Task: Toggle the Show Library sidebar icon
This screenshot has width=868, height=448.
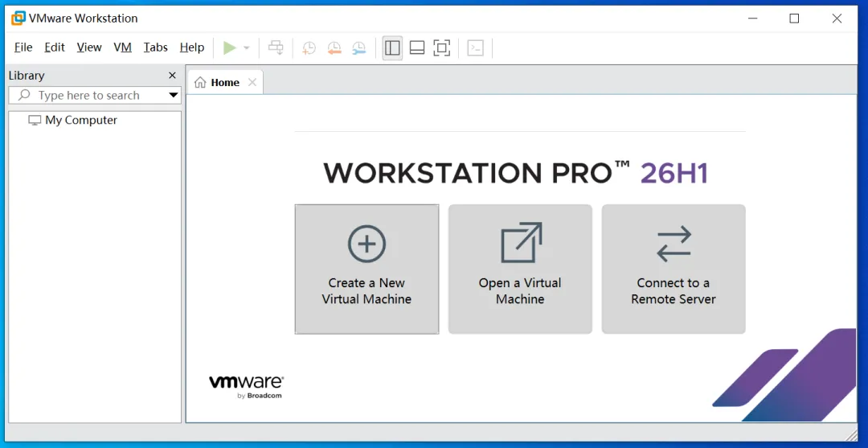Action: (392, 48)
